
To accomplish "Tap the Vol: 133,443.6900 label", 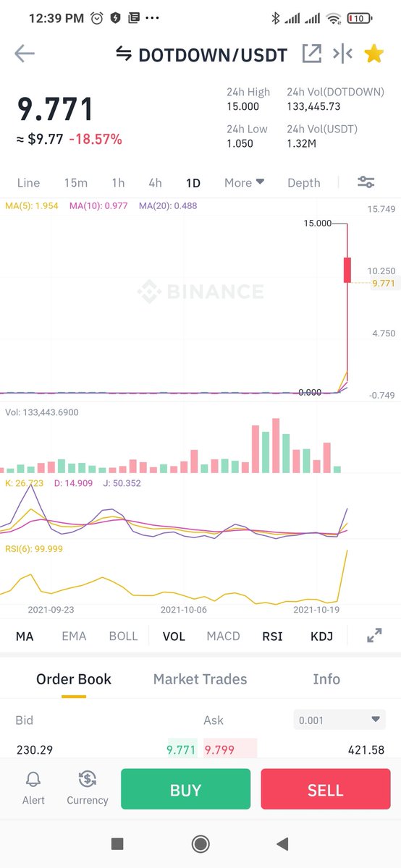I will [42, 412].
